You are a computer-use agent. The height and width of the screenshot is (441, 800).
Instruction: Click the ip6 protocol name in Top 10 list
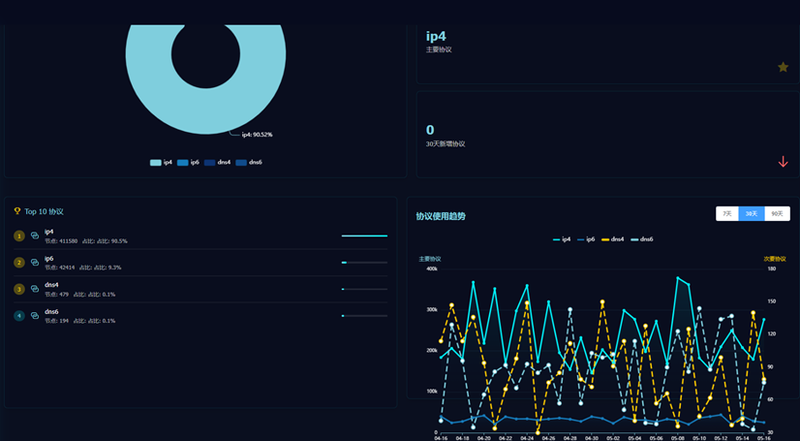tap(49, 258)
